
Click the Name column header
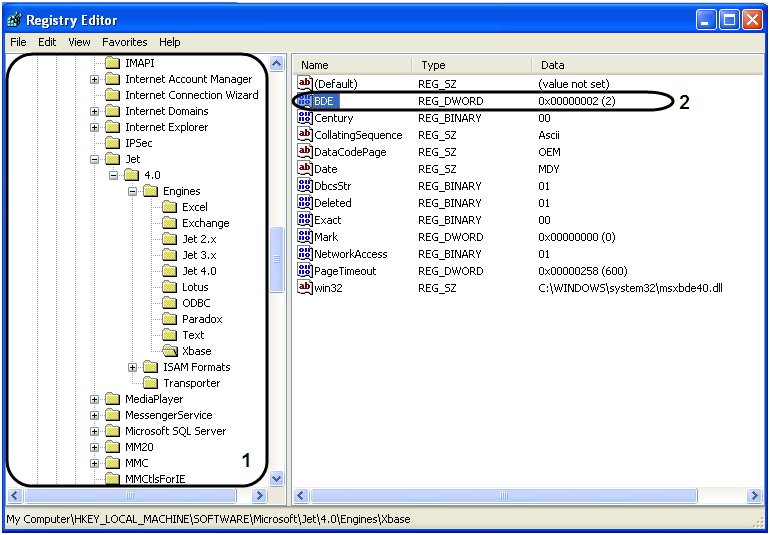[x=350, y=65]
